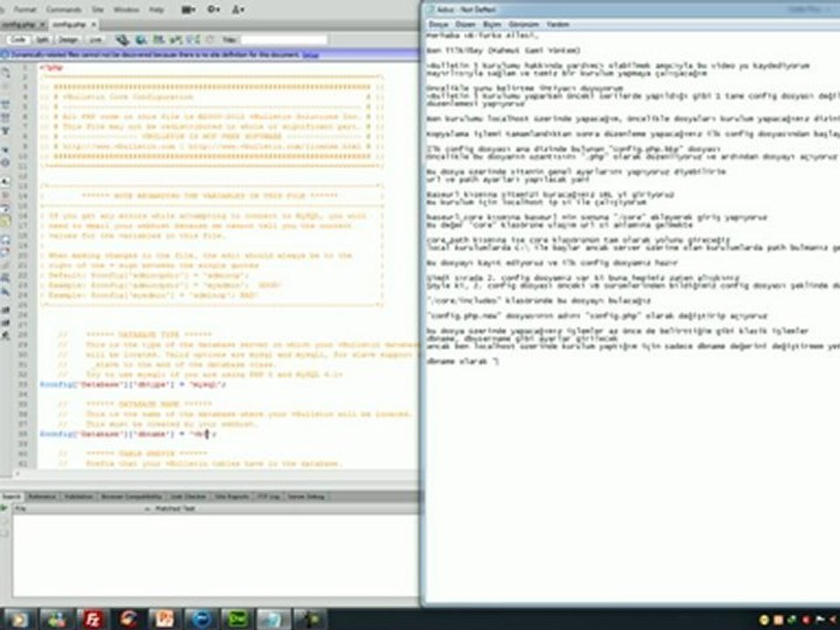840x630 pixels.
Task: Open Yardım menu in Notepad window
Action: pyautogui.click(x=557, y=24)
